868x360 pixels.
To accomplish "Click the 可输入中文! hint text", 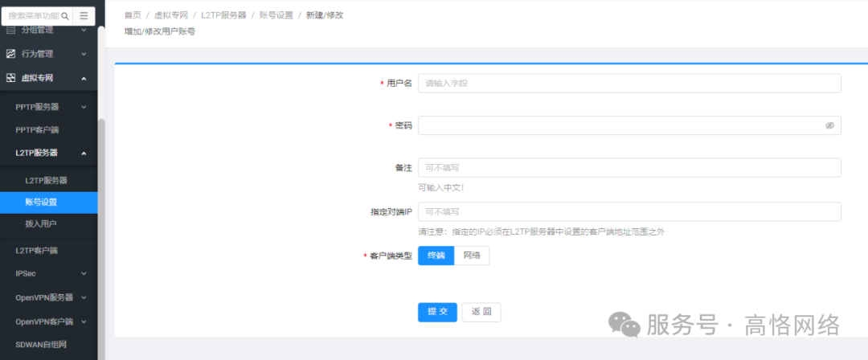I will (440, 188).
